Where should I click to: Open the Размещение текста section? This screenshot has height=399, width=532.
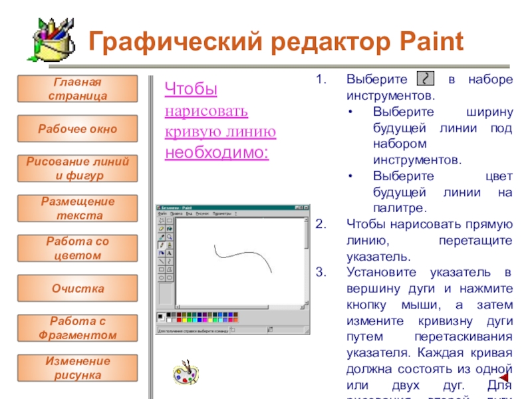click(78, 208)
